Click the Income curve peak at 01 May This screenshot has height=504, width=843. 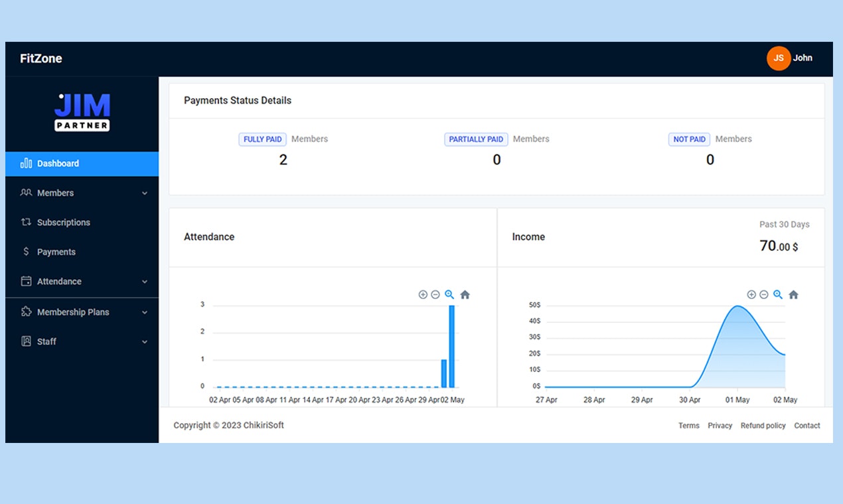pyautogui.click(x=737, y=306)
